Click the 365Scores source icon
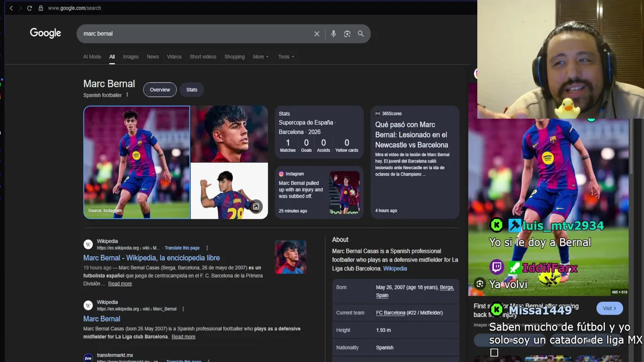 378,114
